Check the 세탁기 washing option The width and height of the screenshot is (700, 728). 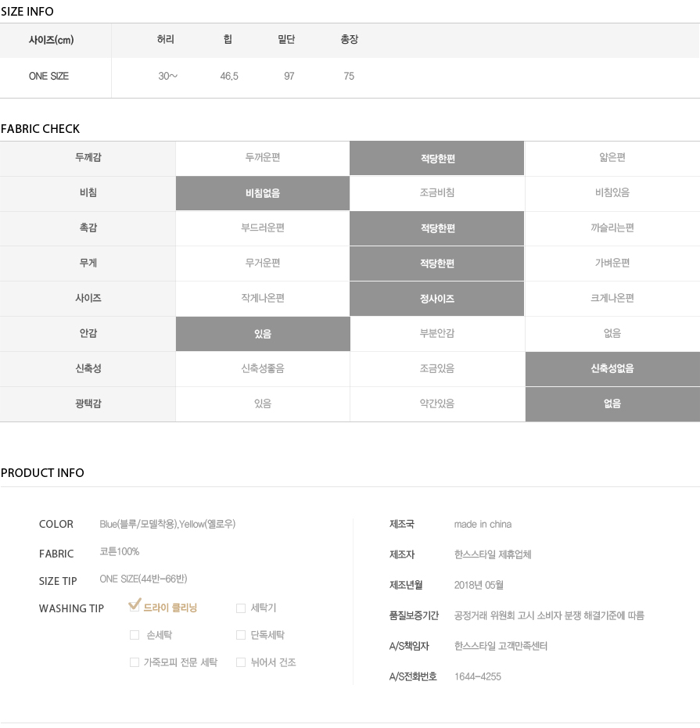pyautogui.click(x=241, y=608)
